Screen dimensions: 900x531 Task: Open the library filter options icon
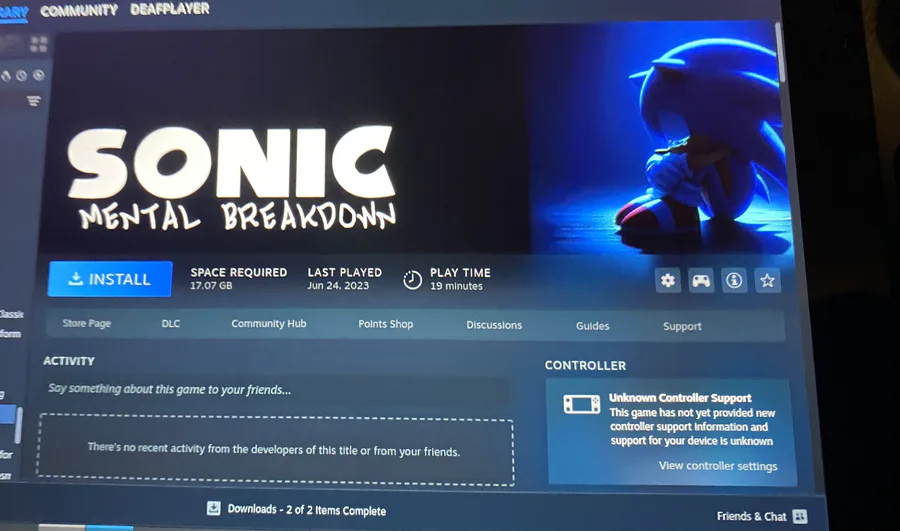click(x=34, y=101)
